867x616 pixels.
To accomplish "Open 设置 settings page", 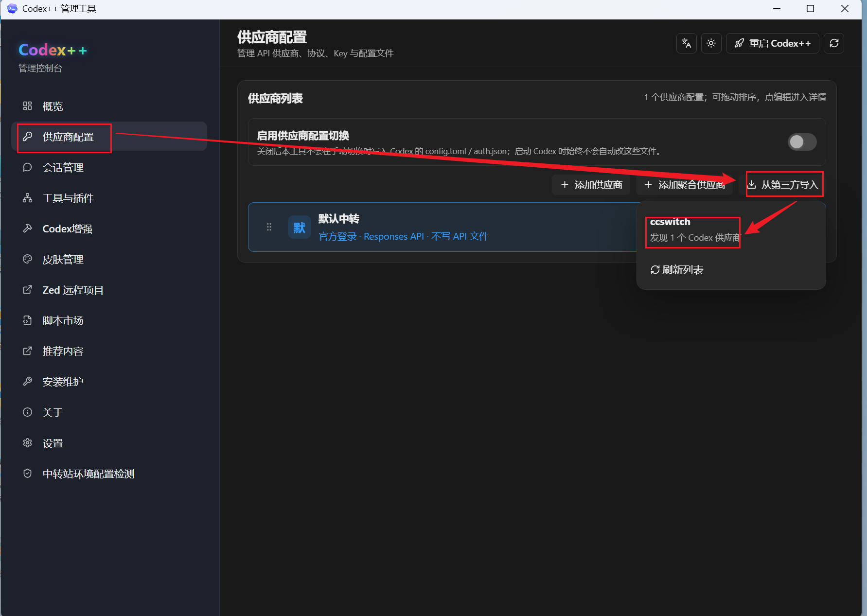I will point(109,443).
